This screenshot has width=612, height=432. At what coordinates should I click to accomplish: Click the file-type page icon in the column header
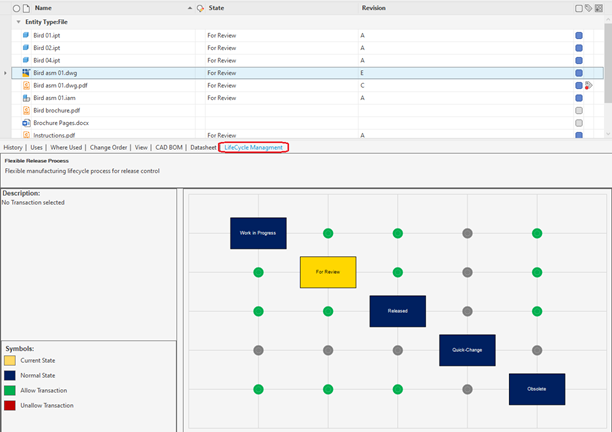(x=26, y=8)
